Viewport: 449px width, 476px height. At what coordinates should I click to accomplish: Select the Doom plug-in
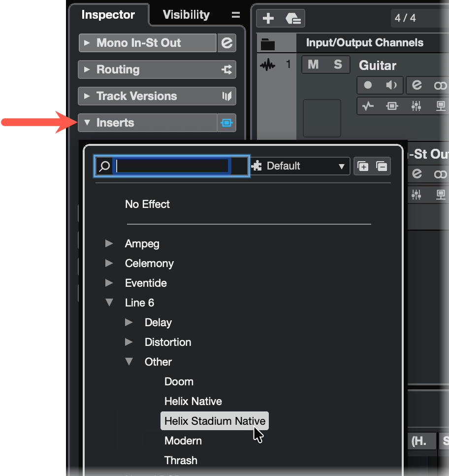click(x=179, y=381)
